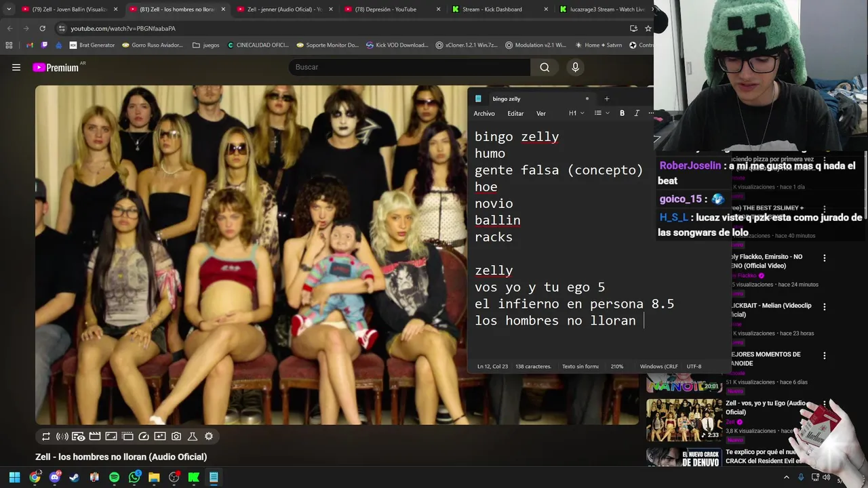
Task: Open the Twitch bookmark icon
Action: coord(44,45)
